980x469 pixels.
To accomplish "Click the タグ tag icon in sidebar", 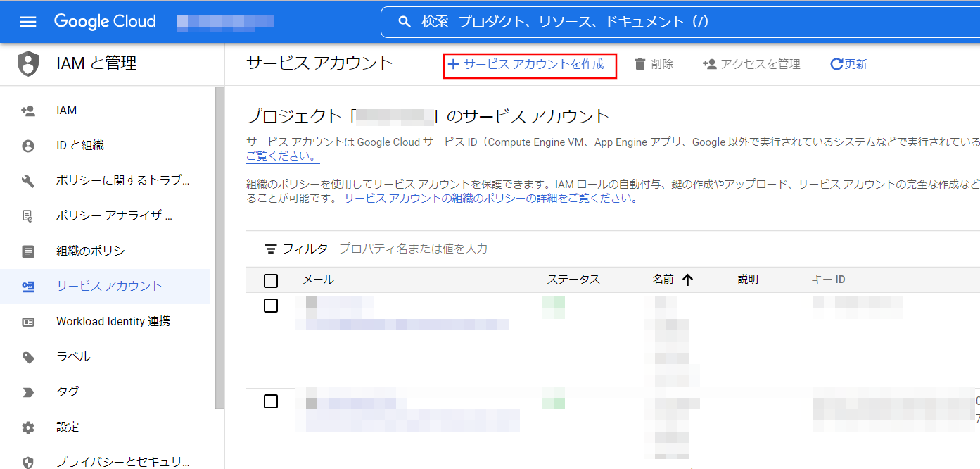I will coord(27,392).
